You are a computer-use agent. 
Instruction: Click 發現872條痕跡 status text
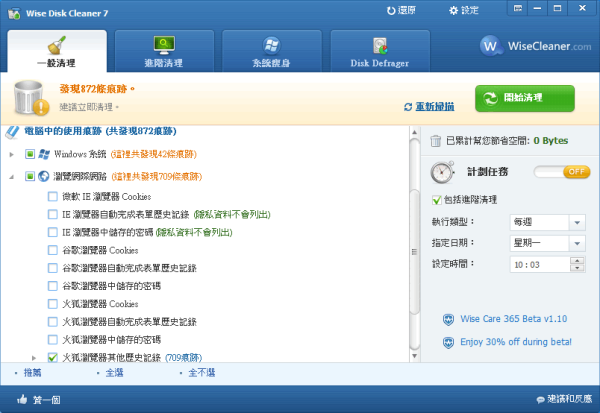(97, 89)
